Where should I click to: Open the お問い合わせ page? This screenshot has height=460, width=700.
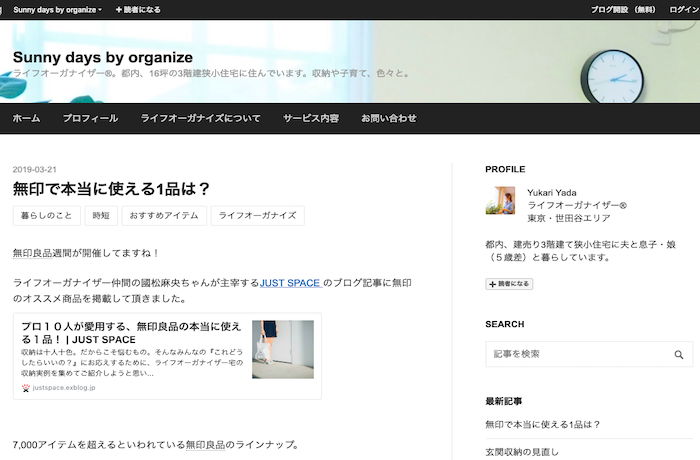click(x=389, y=118)
